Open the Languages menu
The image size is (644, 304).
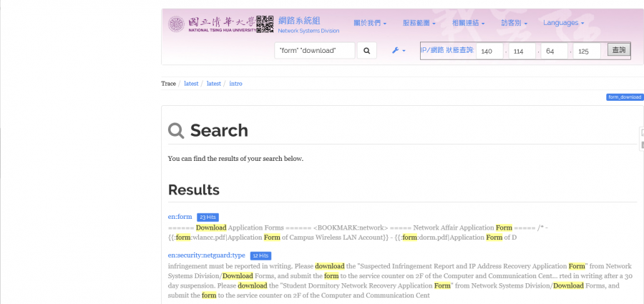[x=563, y=23]
